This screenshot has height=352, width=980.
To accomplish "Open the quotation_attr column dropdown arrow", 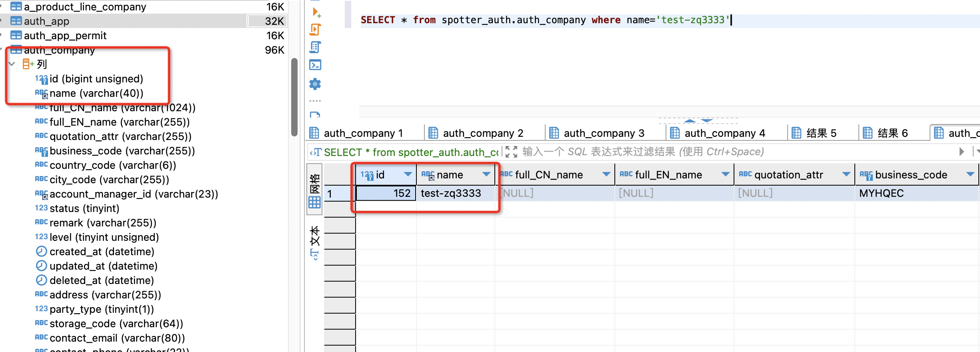I will pyautogui.click(x=846, y=174).
